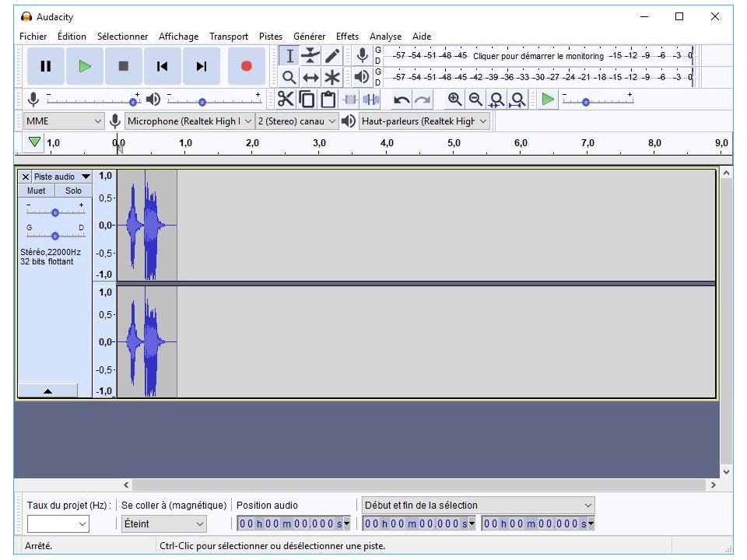
Task: Select the Zoom (magnifier) tool
Action: 289,77
